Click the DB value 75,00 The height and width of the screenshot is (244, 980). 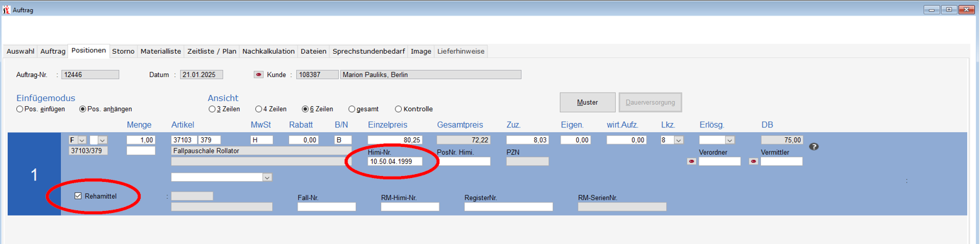tap(782, 140)
